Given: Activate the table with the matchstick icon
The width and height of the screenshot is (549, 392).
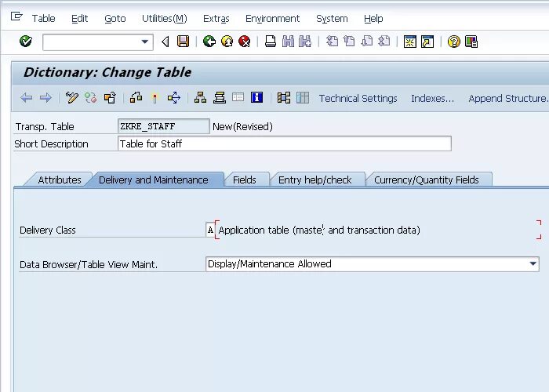Looking at the screenshot, I should 155,98.
